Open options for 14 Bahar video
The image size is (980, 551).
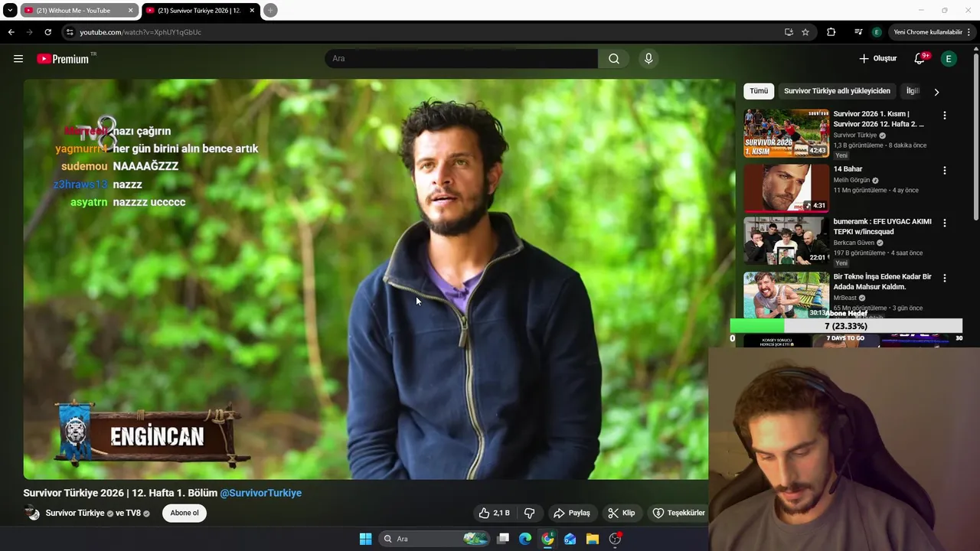[944, 171]
